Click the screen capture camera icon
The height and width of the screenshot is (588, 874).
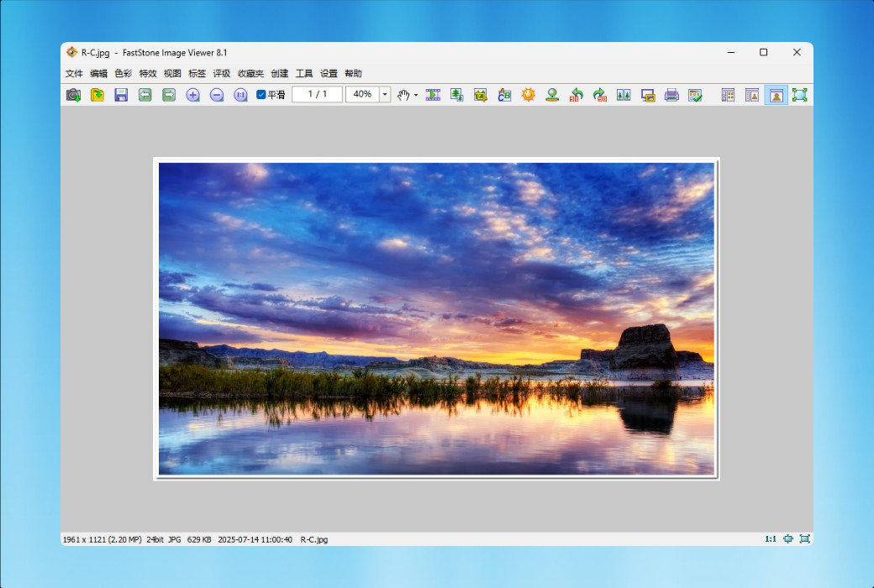(73, 95)
